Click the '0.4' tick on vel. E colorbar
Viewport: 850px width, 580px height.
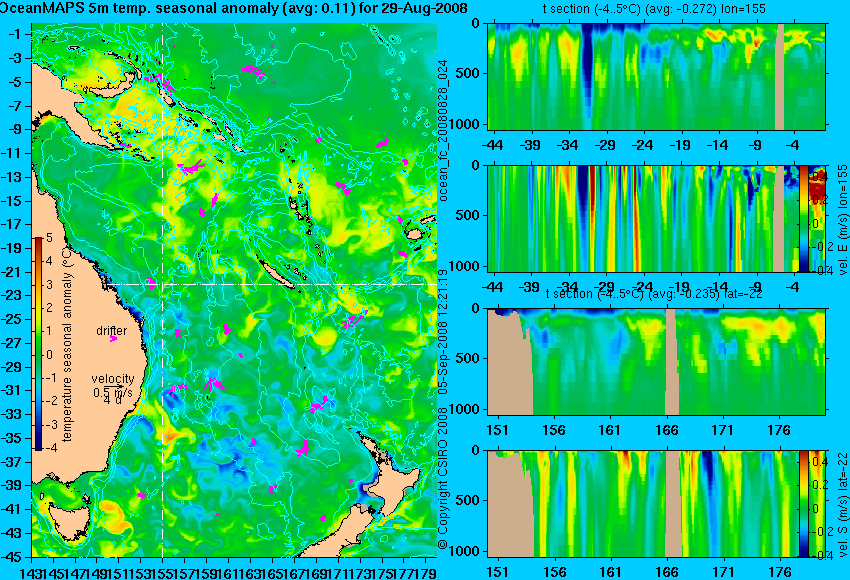coord(818,177)
